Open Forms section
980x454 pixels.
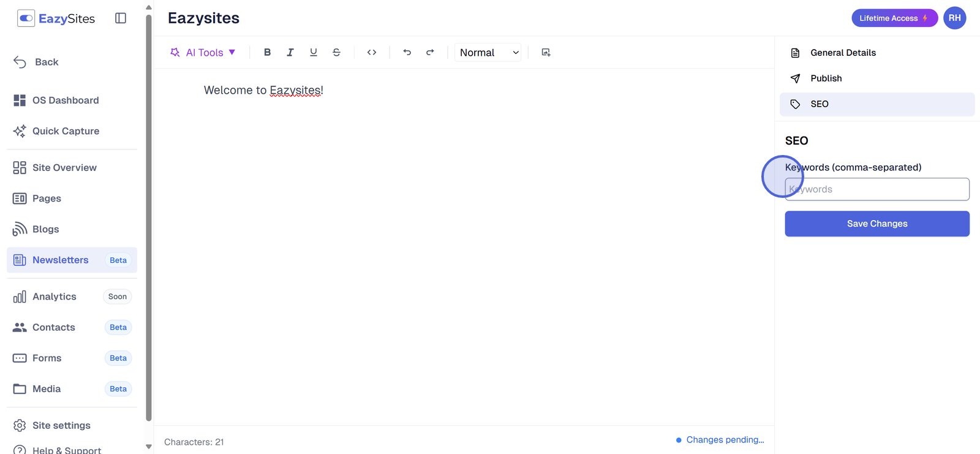72,358
